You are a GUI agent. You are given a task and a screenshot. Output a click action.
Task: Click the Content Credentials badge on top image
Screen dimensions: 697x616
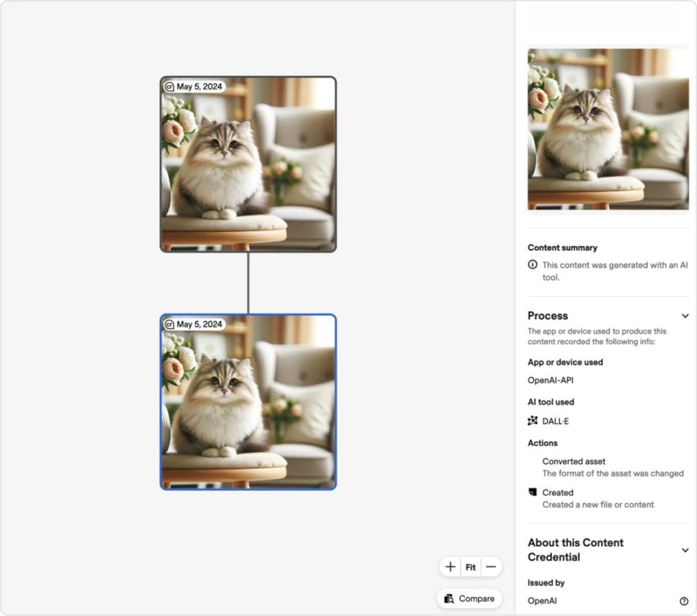169,86
